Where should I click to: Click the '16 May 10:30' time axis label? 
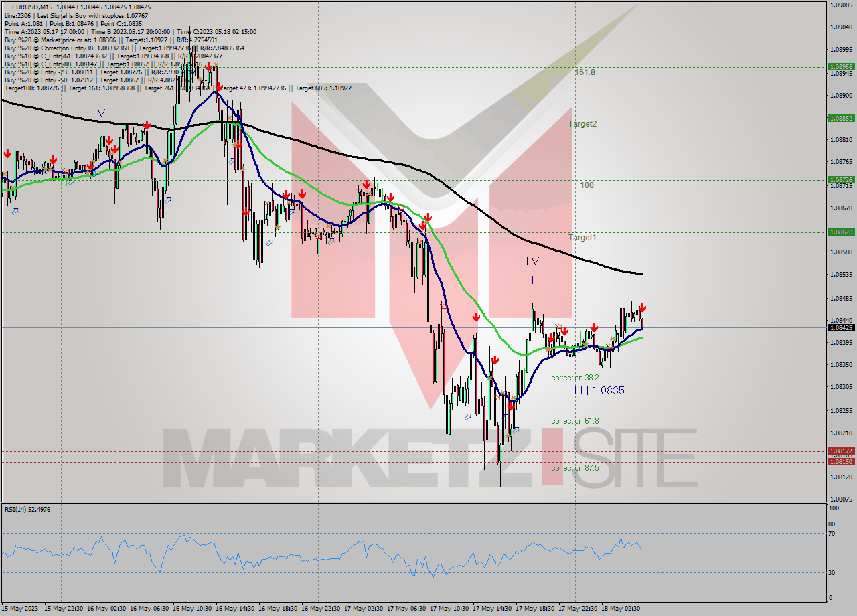coord(191,609)
